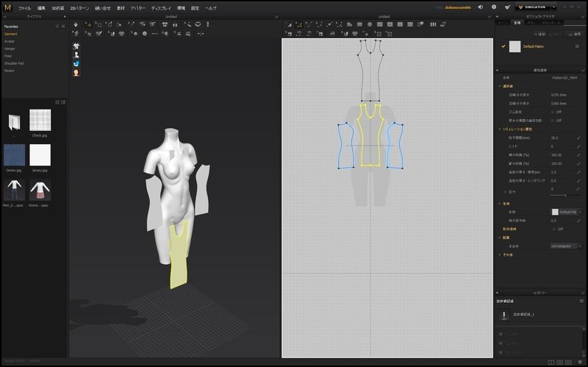Click the simulate arrow in 3D toolbar
Viewport: 588px width, 367px height.
[x=76, y=24]
